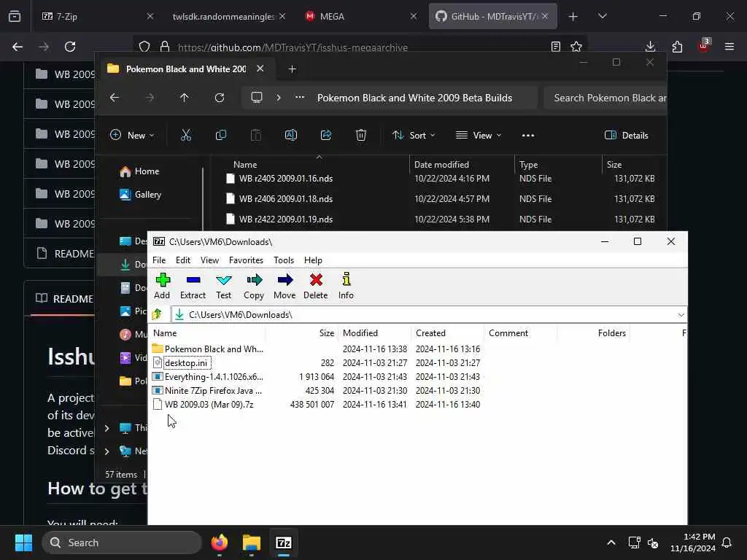The height and width of the screenshot is (560, 747).
Task: List all Firefox tabs dropdown
Action: 602,16
